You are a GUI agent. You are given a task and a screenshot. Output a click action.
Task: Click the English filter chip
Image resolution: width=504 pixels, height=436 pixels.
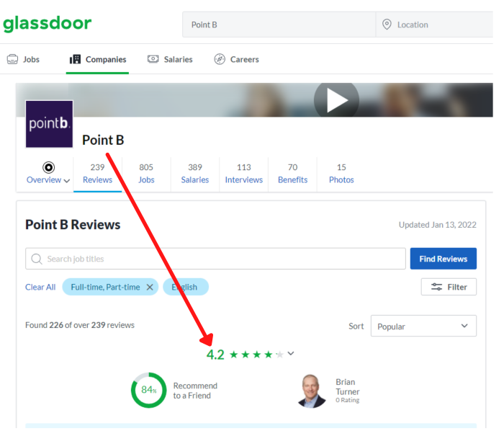tap(186, 287)
